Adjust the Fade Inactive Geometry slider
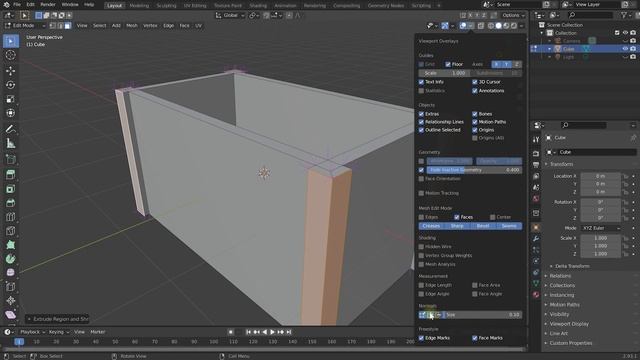Viewport: 640px width, 360px height. click(x=474, y=170)
